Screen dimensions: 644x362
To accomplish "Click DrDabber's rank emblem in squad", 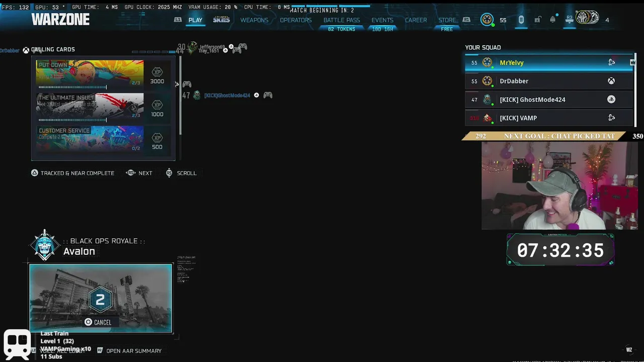I will [x=487, y=81].
